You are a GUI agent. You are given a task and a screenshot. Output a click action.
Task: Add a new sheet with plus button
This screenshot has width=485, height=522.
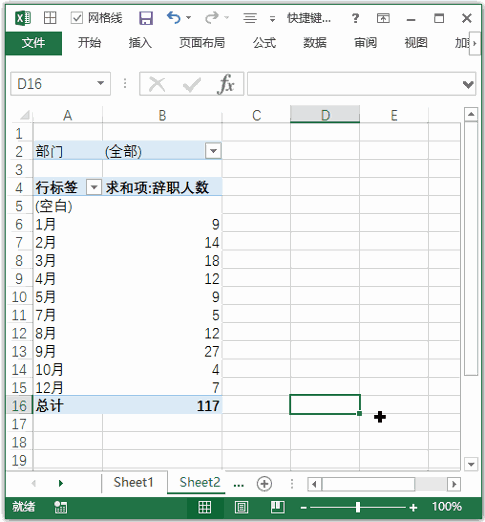[264, 484]
